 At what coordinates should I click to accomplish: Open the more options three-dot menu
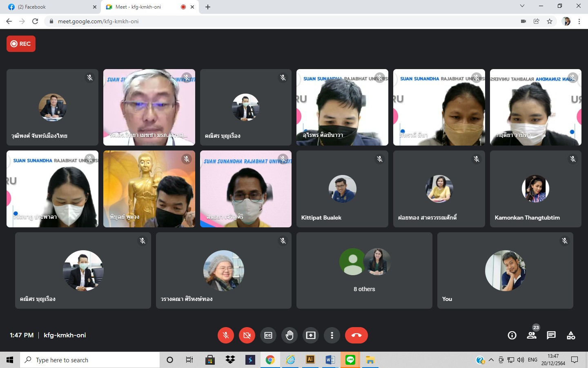[x=332, y=335]
